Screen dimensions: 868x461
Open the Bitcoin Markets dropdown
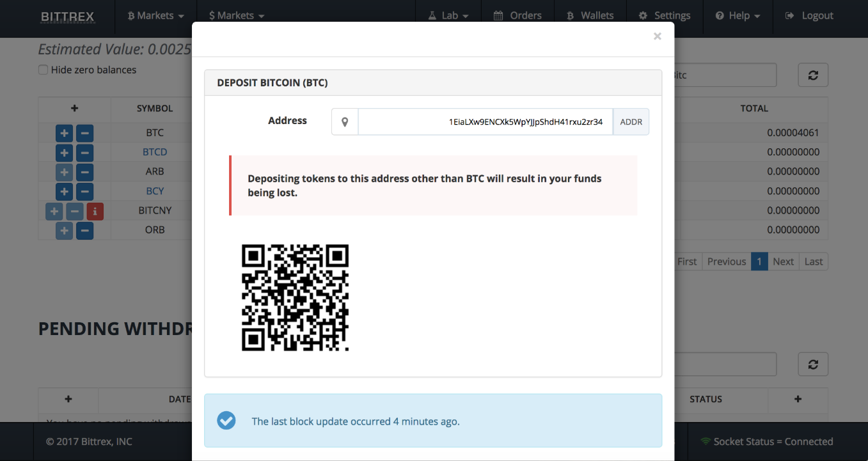tap(156, 15)
